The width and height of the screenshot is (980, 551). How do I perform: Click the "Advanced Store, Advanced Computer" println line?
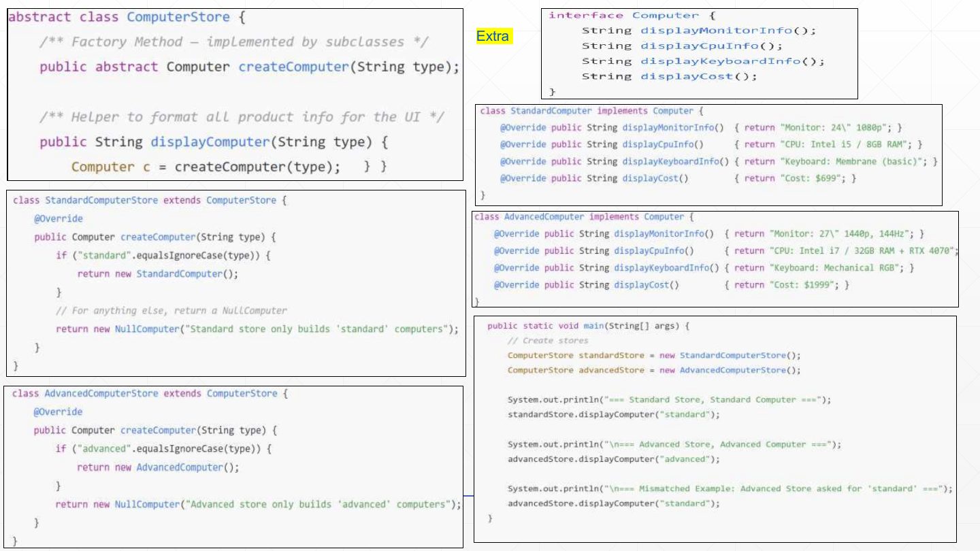(674, 444)
